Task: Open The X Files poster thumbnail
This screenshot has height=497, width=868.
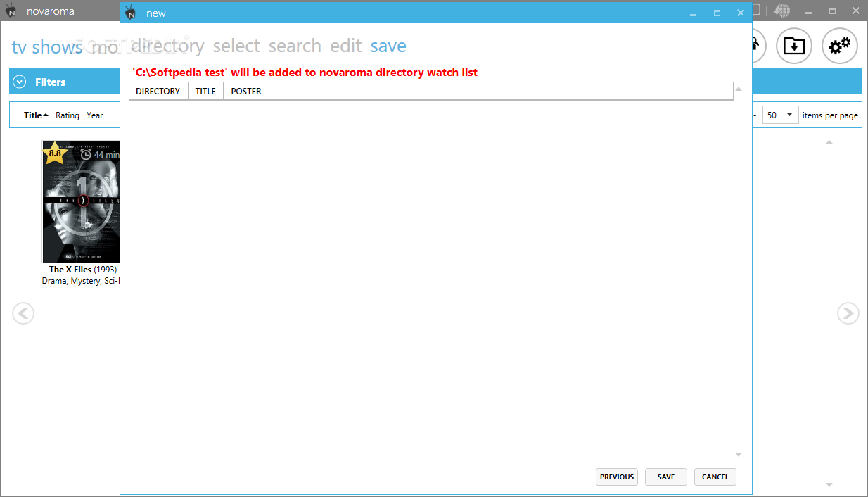Action: coord(81,201)
